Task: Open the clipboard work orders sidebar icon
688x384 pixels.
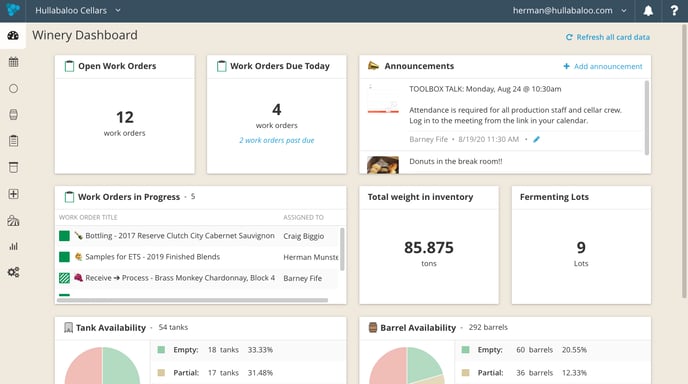Action: [14, 141]
